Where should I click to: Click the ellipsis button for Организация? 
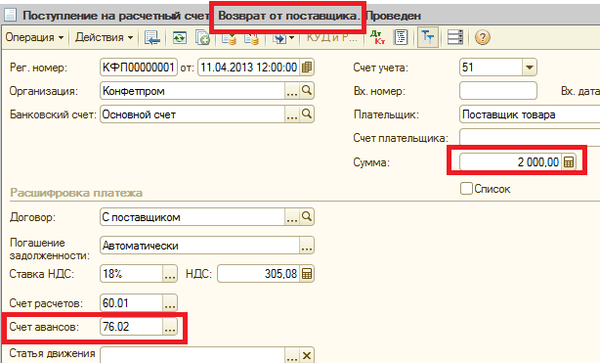click(x=292, y=91)
